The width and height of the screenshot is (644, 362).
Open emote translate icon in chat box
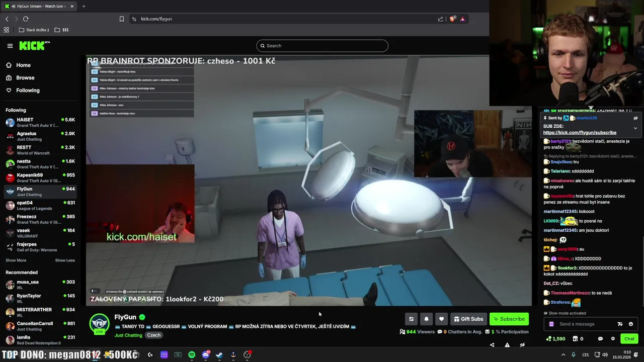click(x=620, y=324)
